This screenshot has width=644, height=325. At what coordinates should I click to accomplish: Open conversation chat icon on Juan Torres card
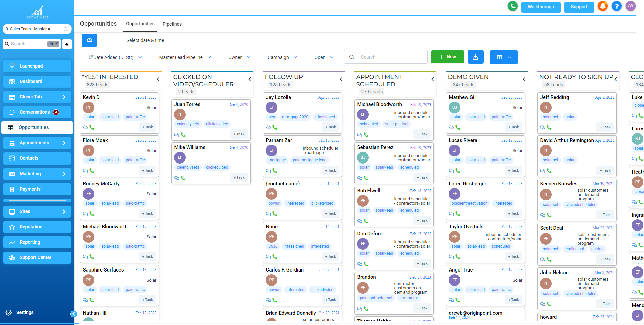[x=177, y=135]
